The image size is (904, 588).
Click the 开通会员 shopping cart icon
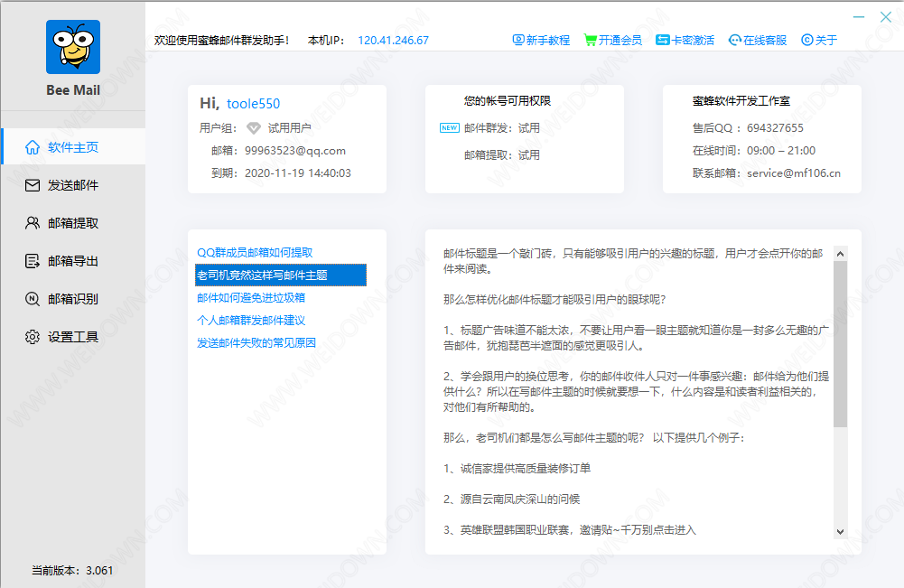(x=590, y=40)
